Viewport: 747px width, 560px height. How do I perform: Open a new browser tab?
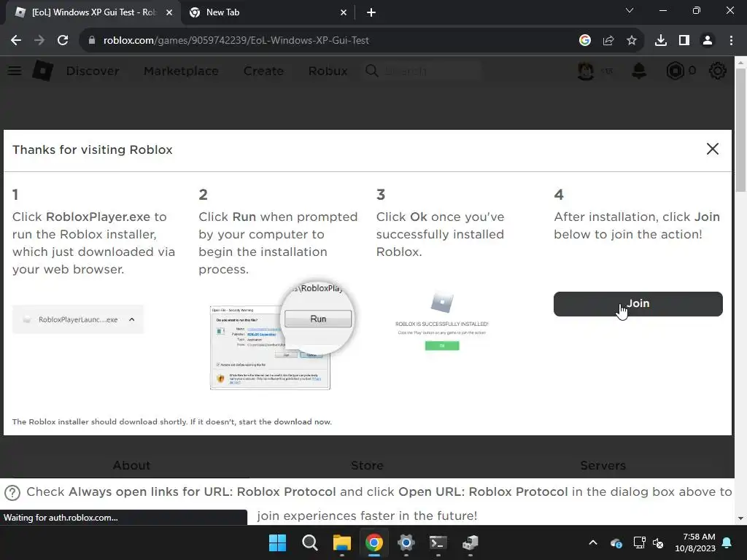click(371, 13)
